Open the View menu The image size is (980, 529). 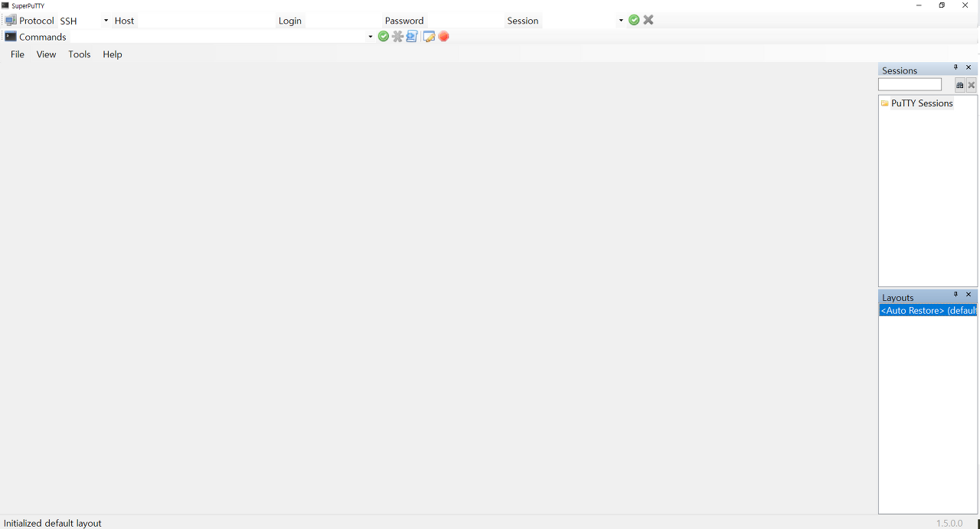tap(47, 54)
